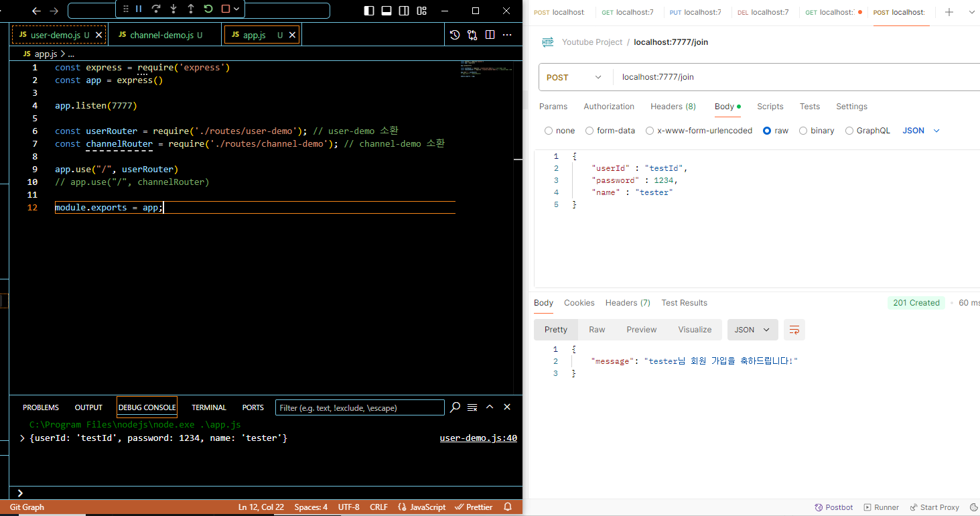The height and width of the screenshot is (516, 980).
Task: Open a new Postman request tab
Action: click(949, 12)
